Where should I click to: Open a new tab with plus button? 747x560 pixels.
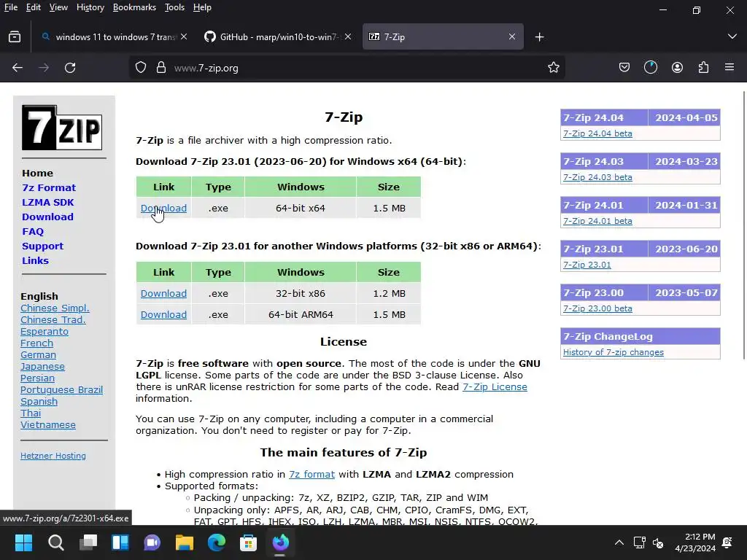(x=539, y=36)
